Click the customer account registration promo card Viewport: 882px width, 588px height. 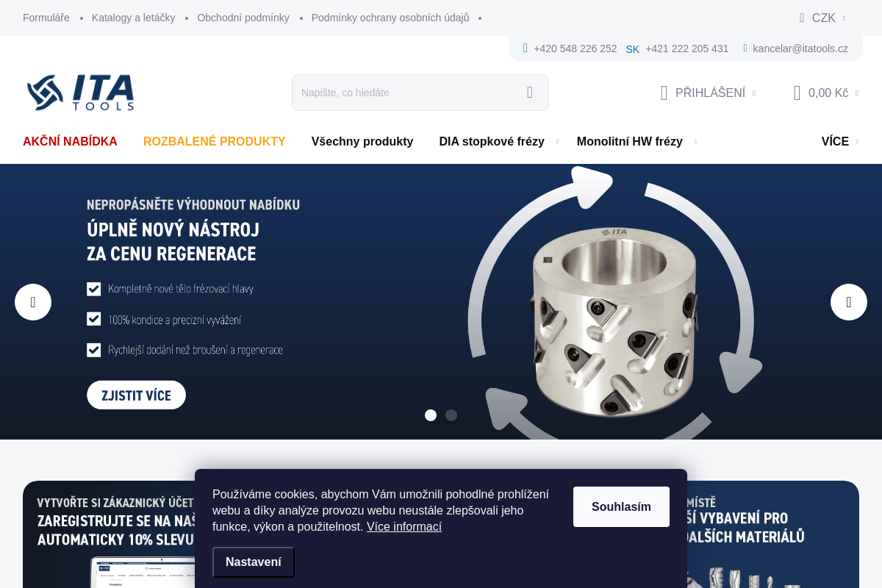coord(109,534)
